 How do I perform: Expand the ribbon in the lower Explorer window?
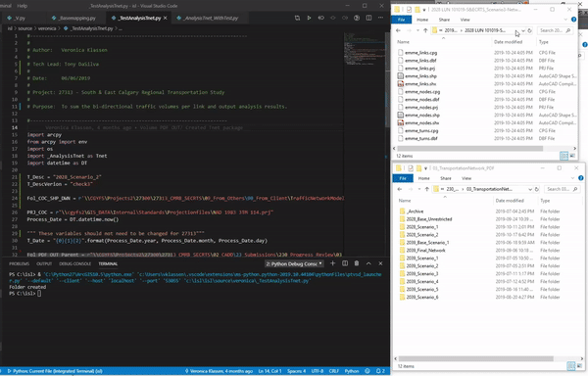tap(572, 178)
